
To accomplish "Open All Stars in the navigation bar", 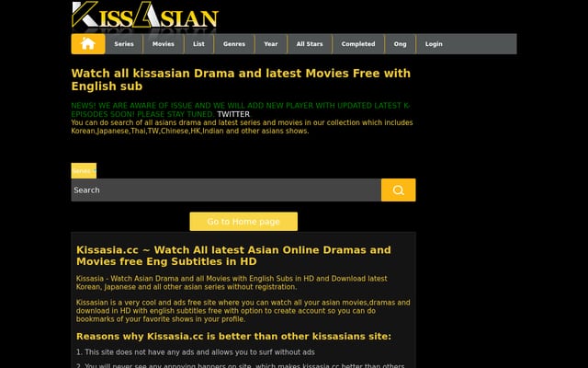I will [x=310, y=44].
